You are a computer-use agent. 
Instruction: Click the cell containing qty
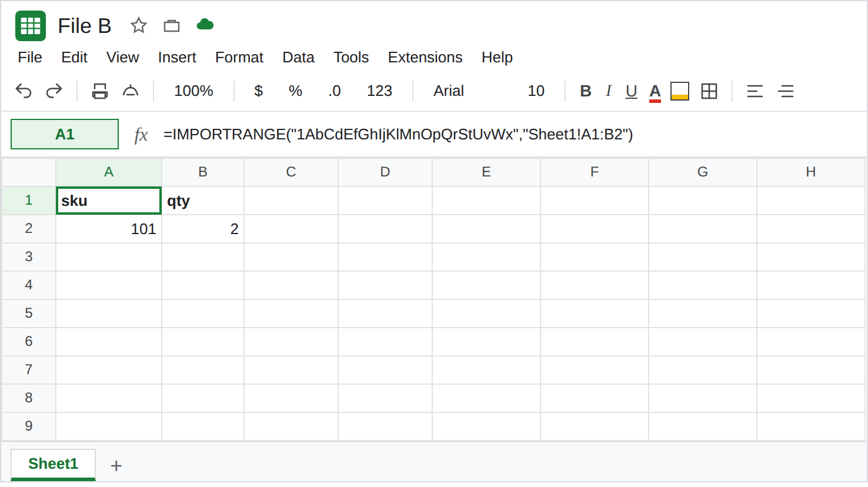pos(203,201)
